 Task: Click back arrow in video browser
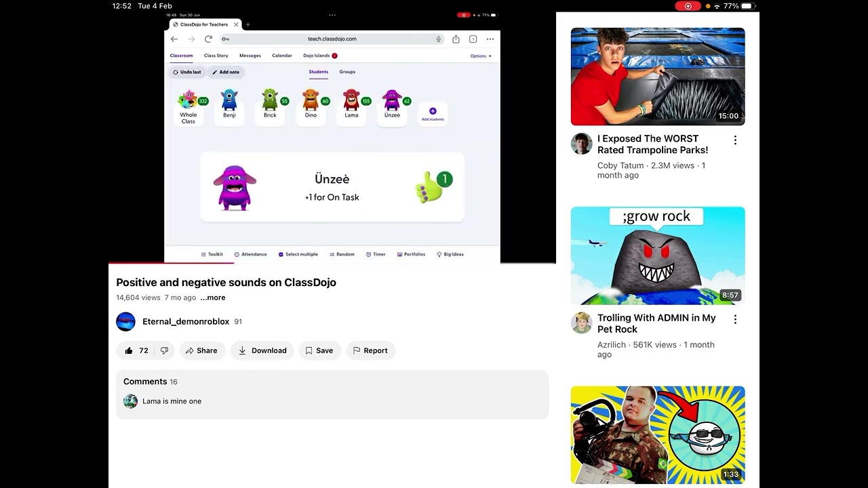click(174, 39)
